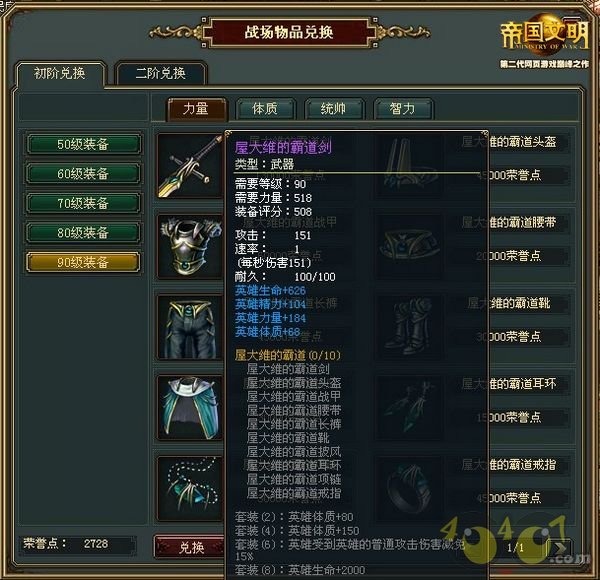
Task: Show 70级装备 equipment list
Action: (83, 203)
